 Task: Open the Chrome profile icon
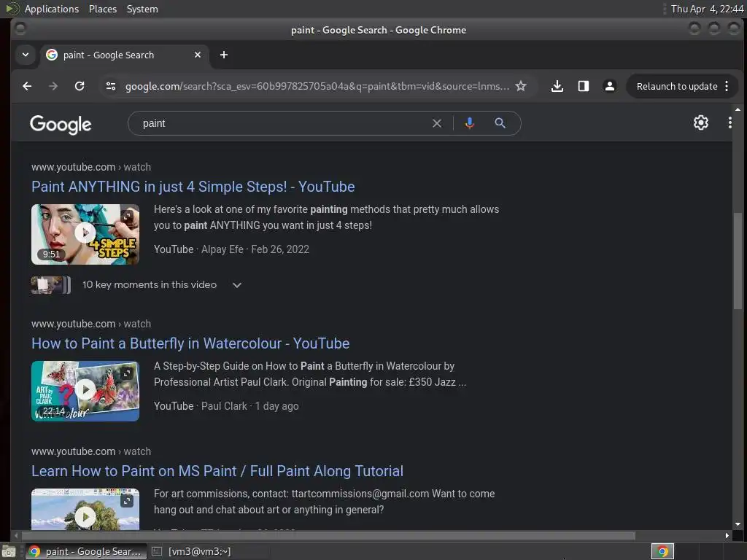coord(609,86)
